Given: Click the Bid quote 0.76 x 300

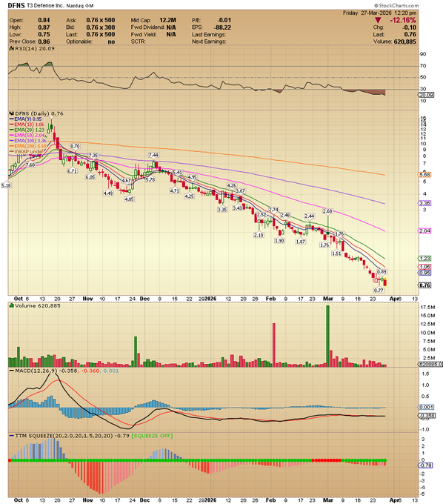Looking at the screenshot, I should point(100,27).
